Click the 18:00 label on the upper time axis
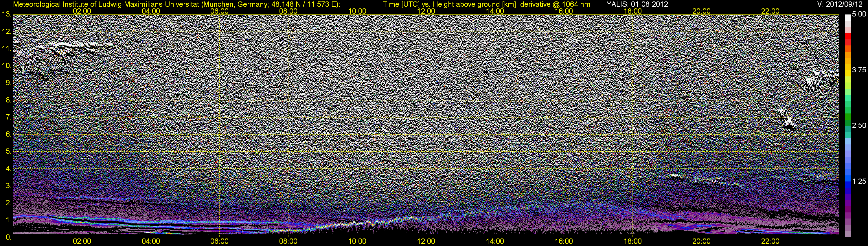The height and width of the screenshot is (246, 868). coord(632,11)
